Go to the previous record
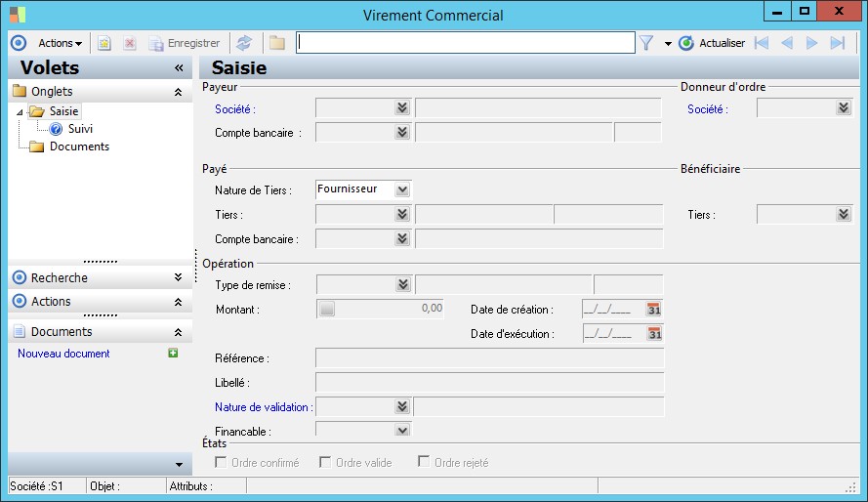This screenshot has height=502, width=868. [x=787, y=43]
